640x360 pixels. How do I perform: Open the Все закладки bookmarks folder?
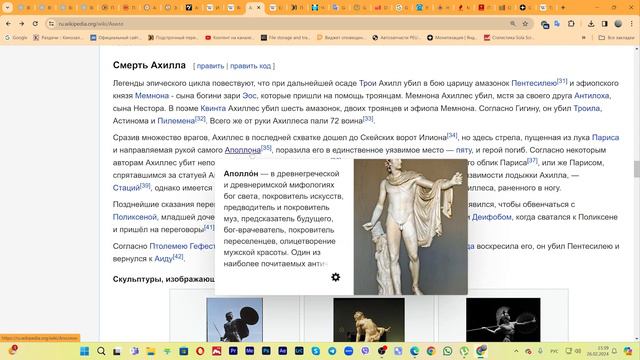(x=617, y=38)
